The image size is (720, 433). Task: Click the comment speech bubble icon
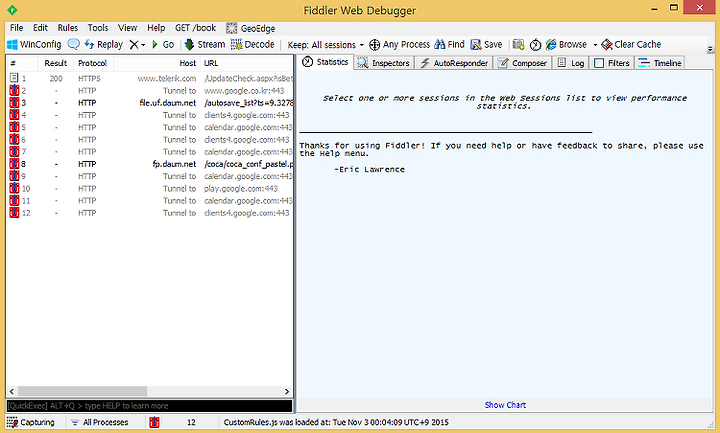[x=73, y=44]
